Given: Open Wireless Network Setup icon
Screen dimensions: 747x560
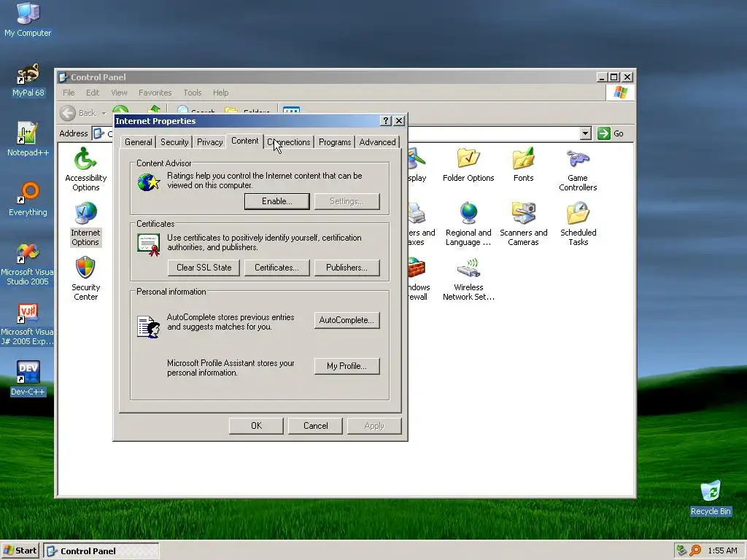Looking at the screenshot, I should pyautogui.click(x=468, y=279).
